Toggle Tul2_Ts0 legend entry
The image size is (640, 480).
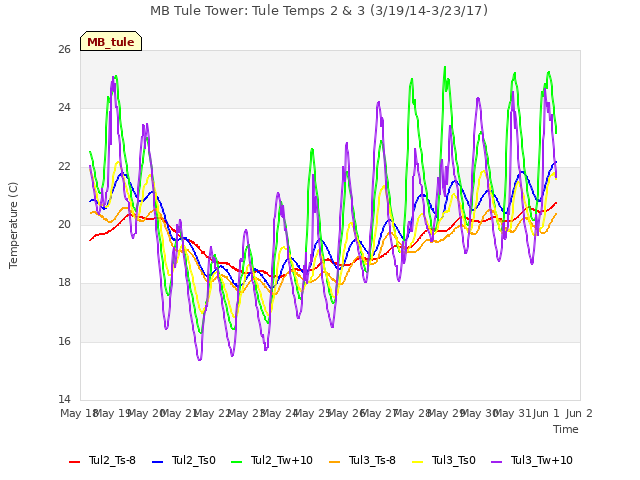pyautogui.click(x=184, y=460)
